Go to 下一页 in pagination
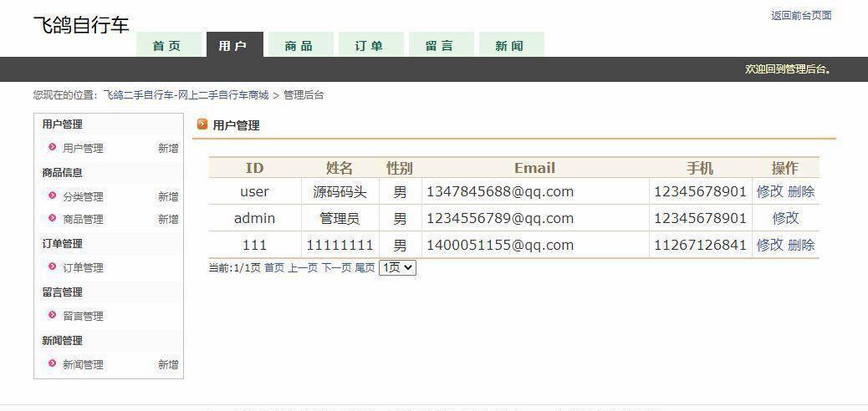This screenshot has width=868, height=411. pyautogui.click(x=336, y=268)
